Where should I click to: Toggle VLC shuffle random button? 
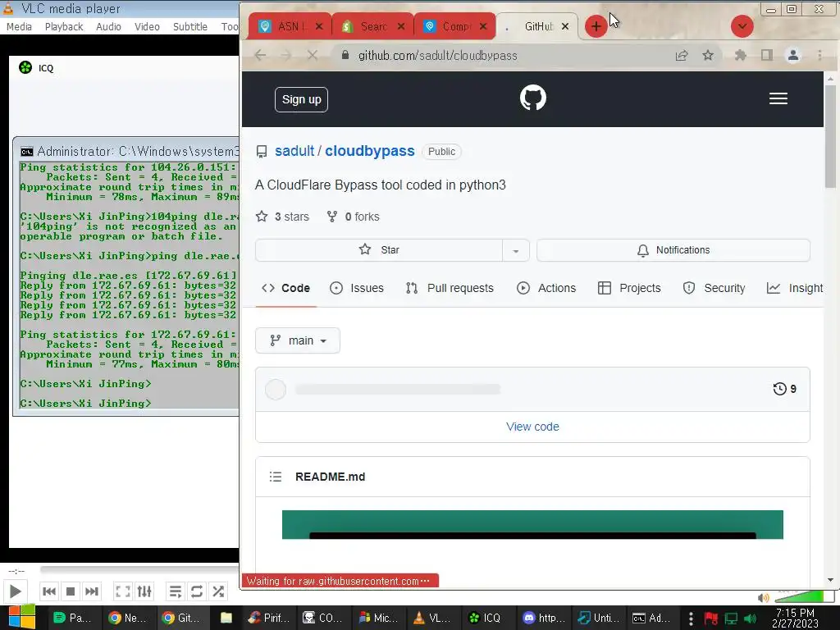pyautogui.click(x=218, y=591)
